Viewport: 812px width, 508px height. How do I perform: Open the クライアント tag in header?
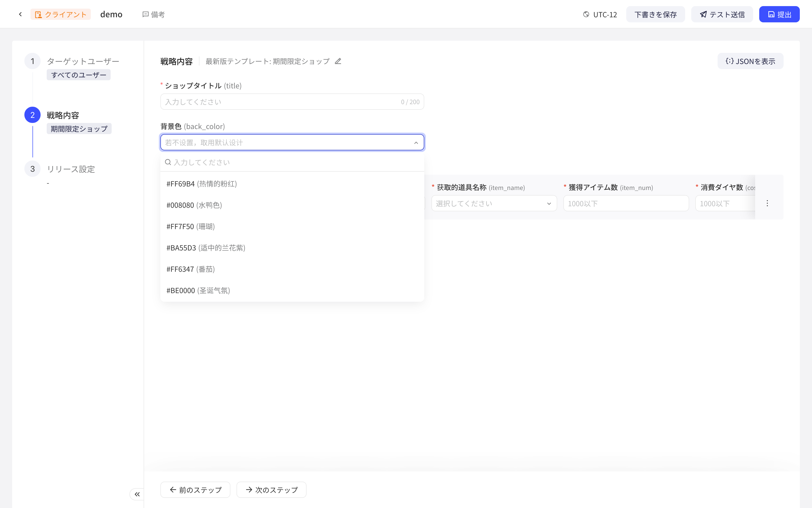61,14
